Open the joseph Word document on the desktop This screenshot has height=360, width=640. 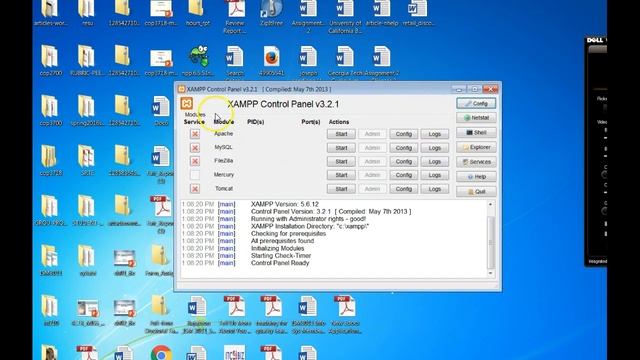[308, 60]
